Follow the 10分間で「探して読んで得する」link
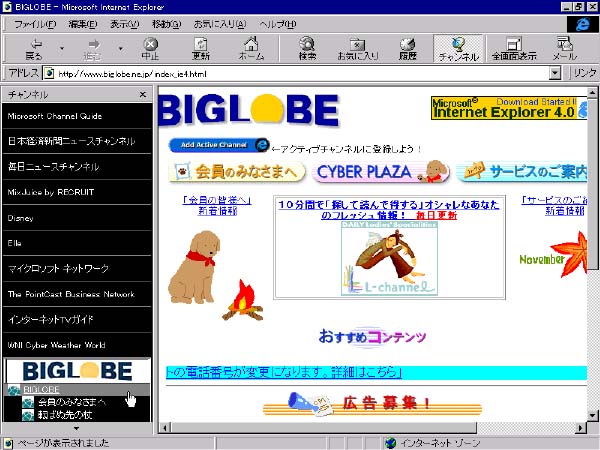 point(389,210)
